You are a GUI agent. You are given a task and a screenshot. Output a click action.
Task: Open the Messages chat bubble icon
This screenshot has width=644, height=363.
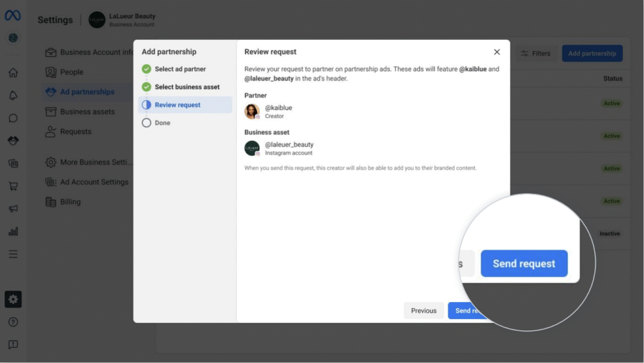click(x=13, y=118)
